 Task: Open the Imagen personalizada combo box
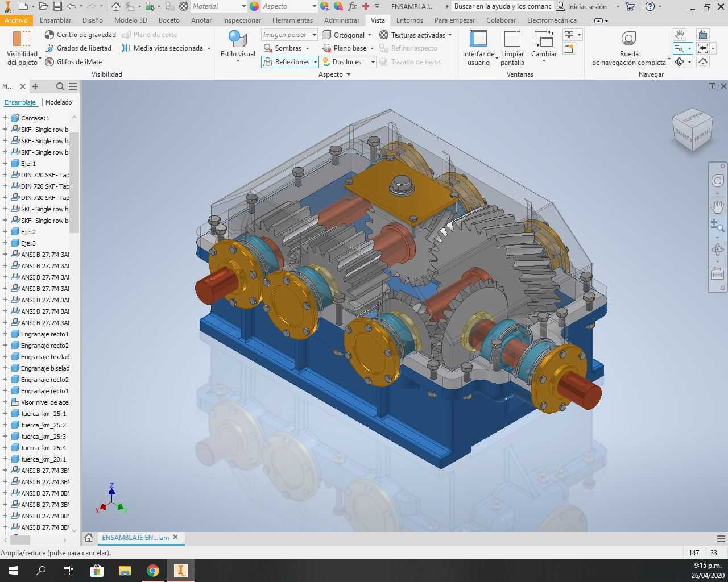click(289, 35)
